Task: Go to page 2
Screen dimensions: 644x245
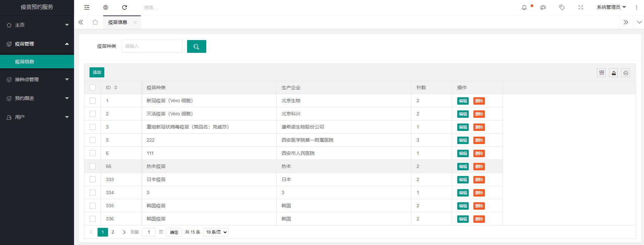Action: (113, 232)
